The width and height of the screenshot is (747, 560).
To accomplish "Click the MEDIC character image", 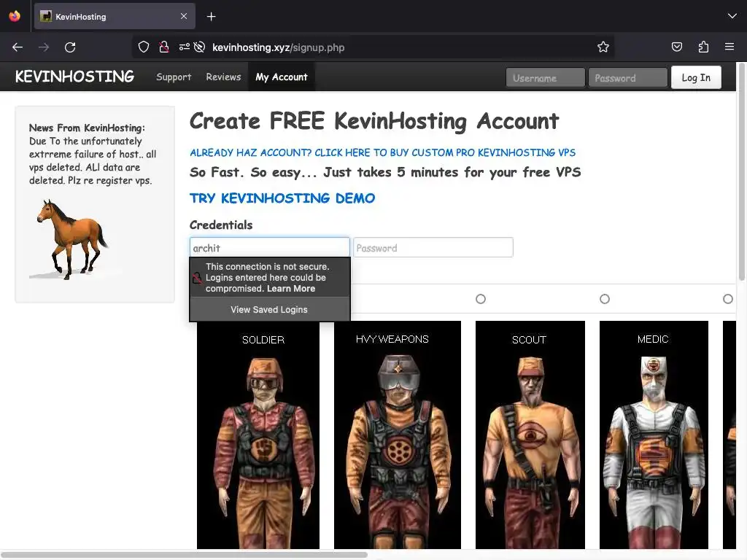I will tap(654, 435).
